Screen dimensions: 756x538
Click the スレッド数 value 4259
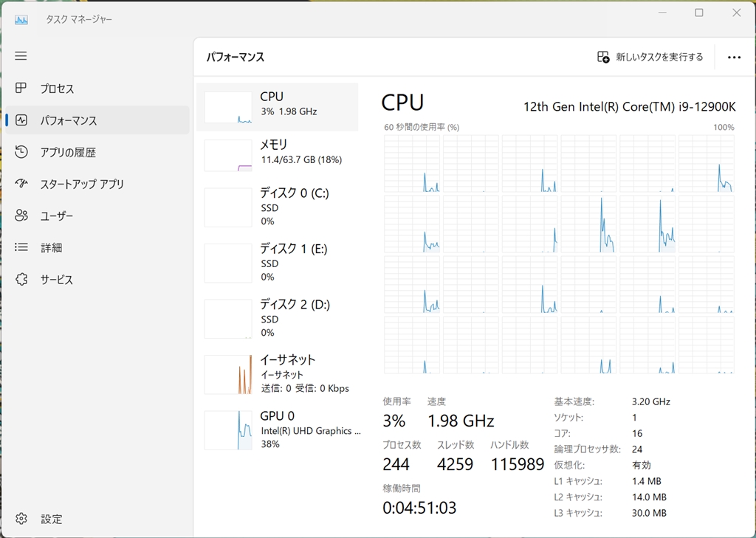455,464
